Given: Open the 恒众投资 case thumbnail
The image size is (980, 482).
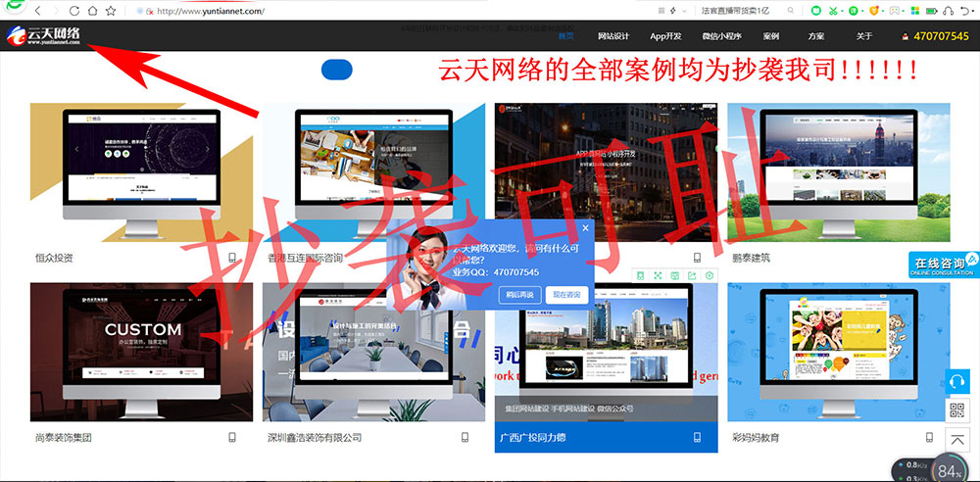Looking at the screenshot, I should coord(141,171).
